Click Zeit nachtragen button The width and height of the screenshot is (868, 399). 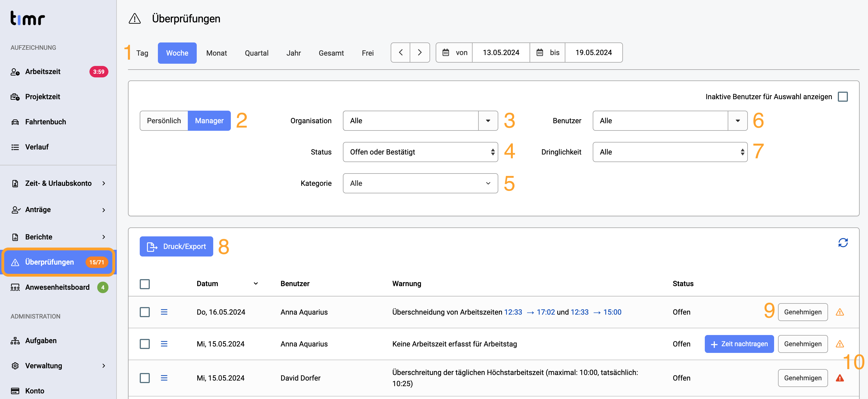[x=739, y=344]
